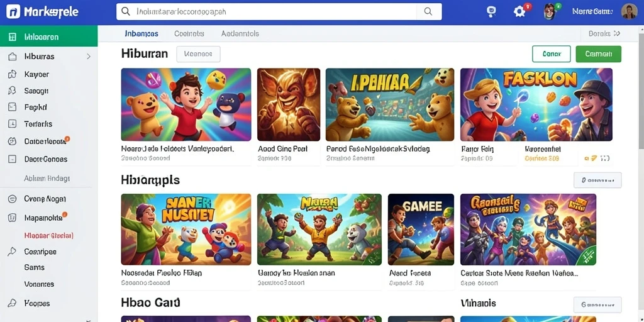Click the avatar icon with green badge

(550, 11)
